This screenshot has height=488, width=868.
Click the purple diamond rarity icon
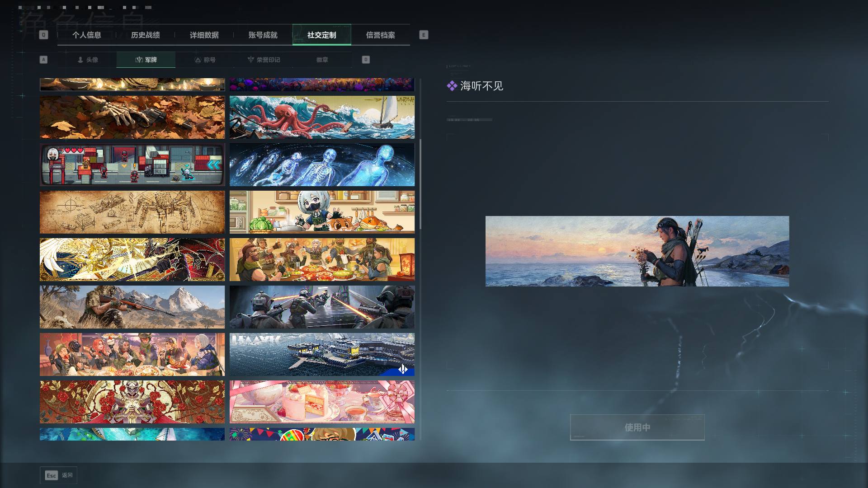click(x=452, y=86)
